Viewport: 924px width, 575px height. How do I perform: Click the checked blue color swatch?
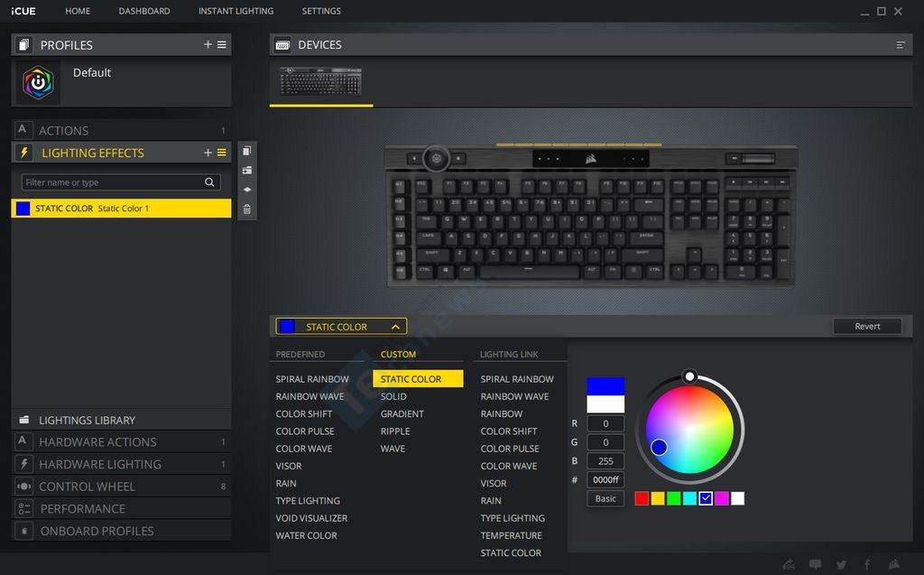pyautogui.click(x=706, y=498)
